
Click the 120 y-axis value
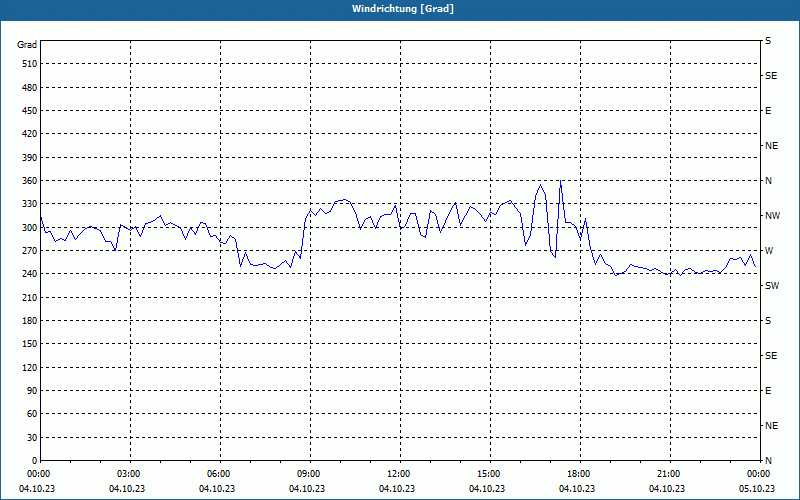(30, 367)
